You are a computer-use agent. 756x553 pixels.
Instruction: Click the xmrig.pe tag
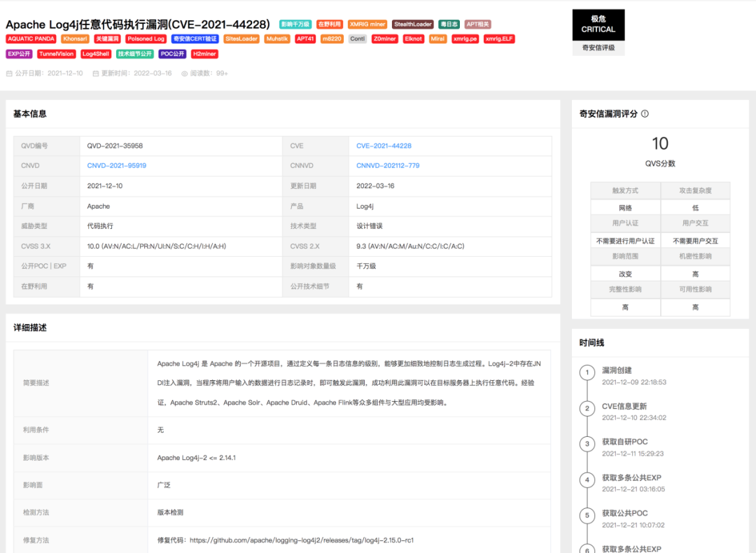465,39
